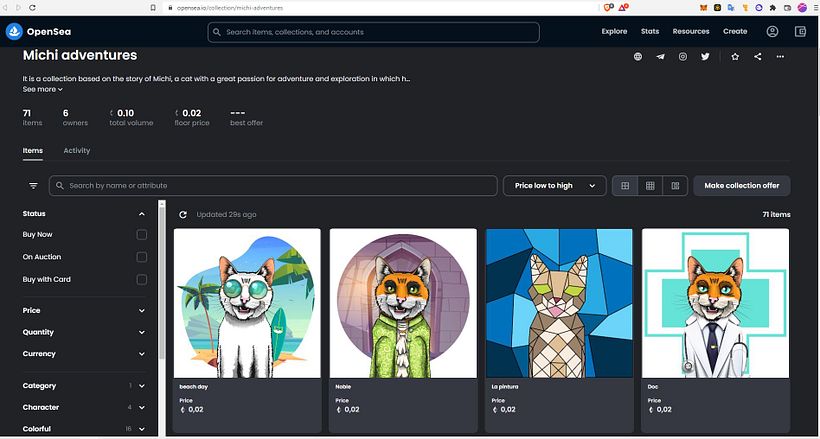The height and width of the screenshot is (439, 820).
Task: Open the Create menu item
Action: click(735, 31)
